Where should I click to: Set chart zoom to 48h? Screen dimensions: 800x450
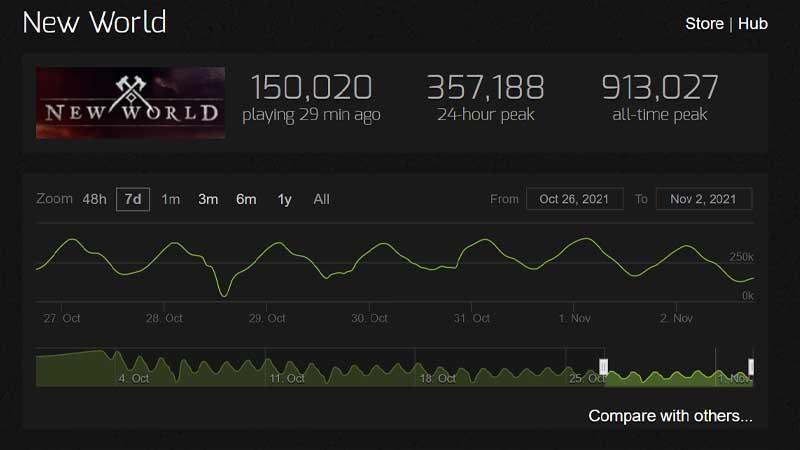pyautogui.click(x=94, y=199)
